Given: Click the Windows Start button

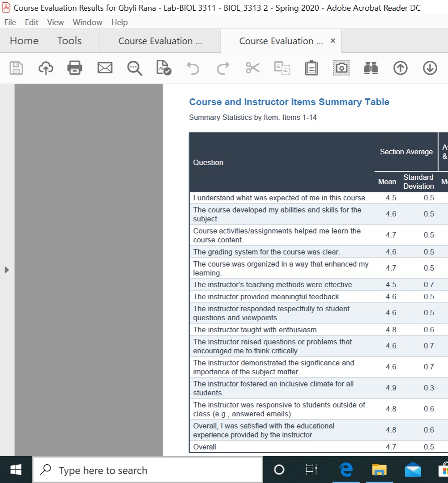Looking at the screenshot, I should pos(16,470).
